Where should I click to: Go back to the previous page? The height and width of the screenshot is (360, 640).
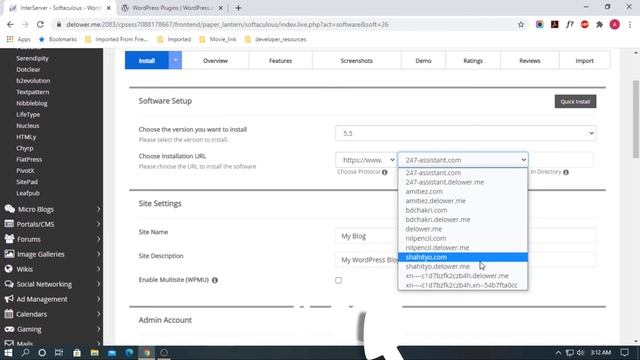(10, 24)
